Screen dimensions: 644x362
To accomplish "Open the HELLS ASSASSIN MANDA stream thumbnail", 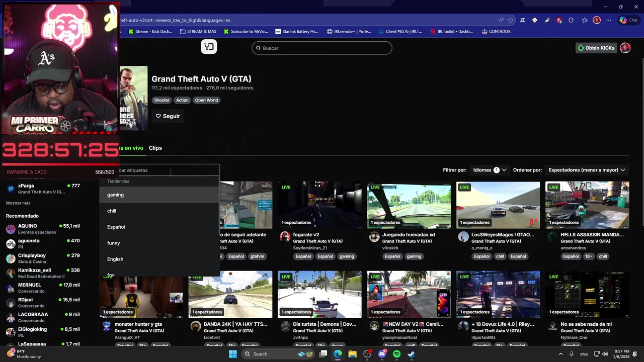I will click(587, 205).
